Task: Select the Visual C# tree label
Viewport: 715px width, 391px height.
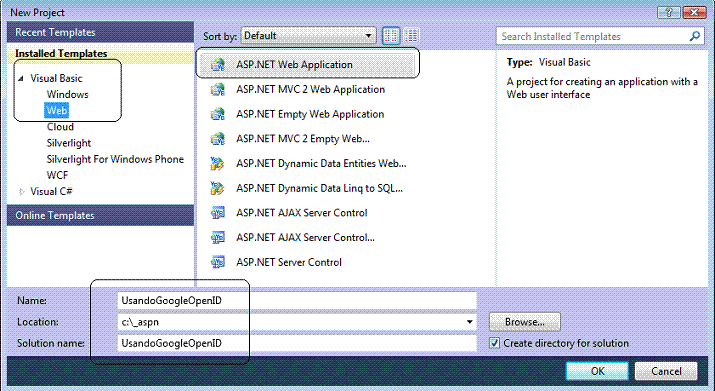Action: pos(51,192)
